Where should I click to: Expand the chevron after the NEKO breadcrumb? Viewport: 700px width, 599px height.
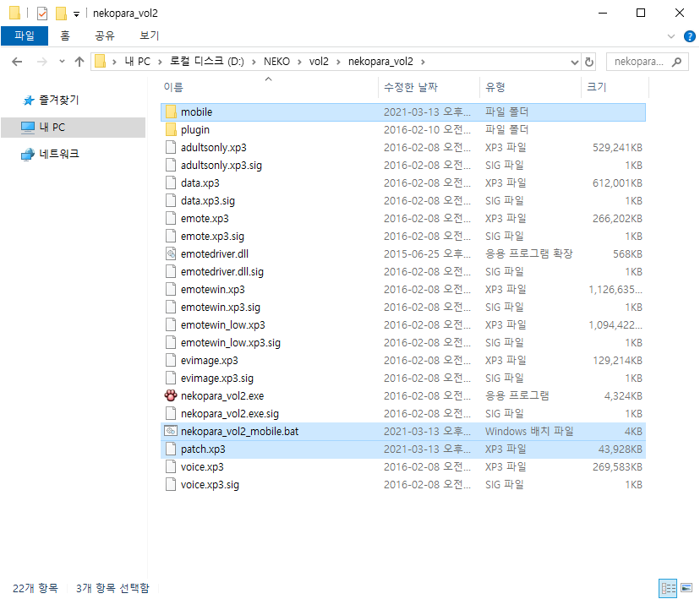299,62
